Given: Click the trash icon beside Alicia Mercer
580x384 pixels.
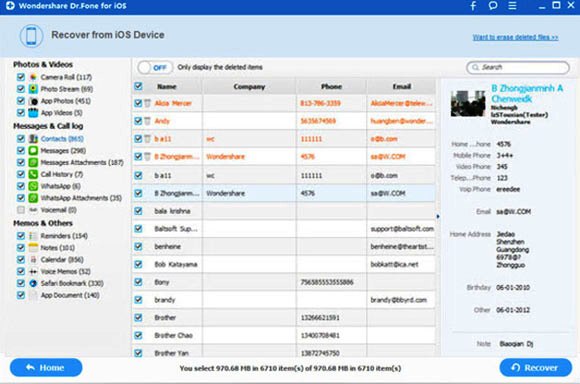Looking at the screenshot, I should tap(147, 103).
